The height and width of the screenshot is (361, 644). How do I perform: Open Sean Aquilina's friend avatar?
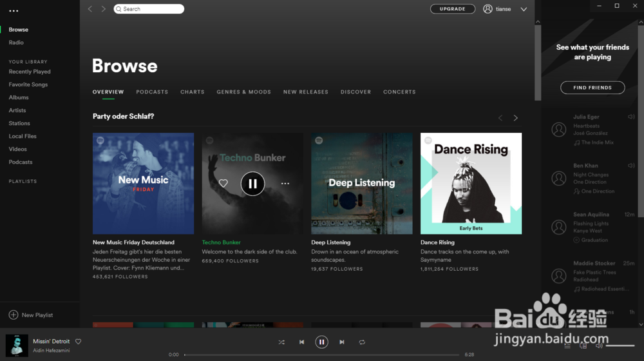558,227
